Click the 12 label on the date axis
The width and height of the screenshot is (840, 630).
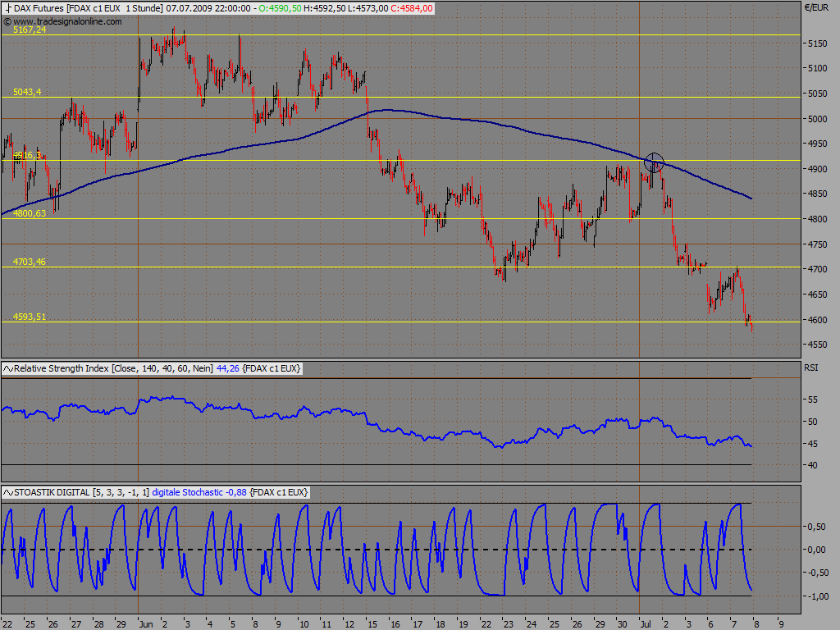349,624
